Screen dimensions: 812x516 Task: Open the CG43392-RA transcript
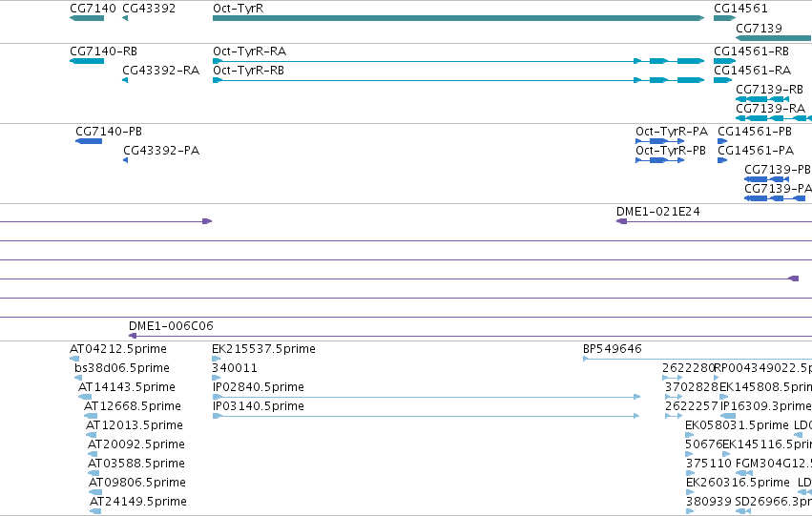point(125,80)
